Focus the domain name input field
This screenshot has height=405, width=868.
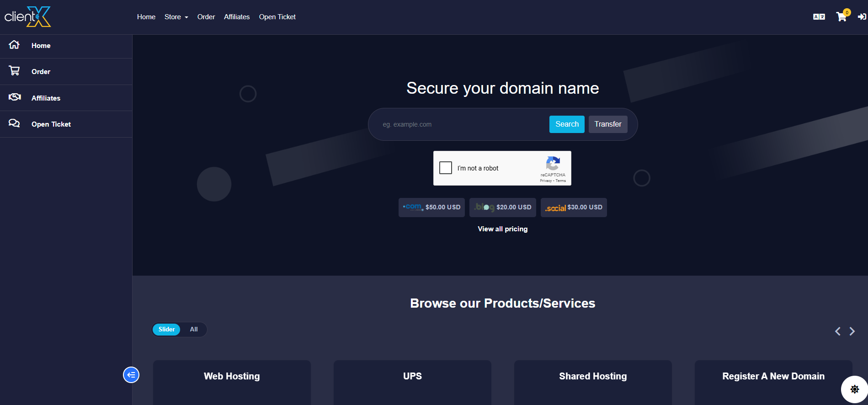462,124
